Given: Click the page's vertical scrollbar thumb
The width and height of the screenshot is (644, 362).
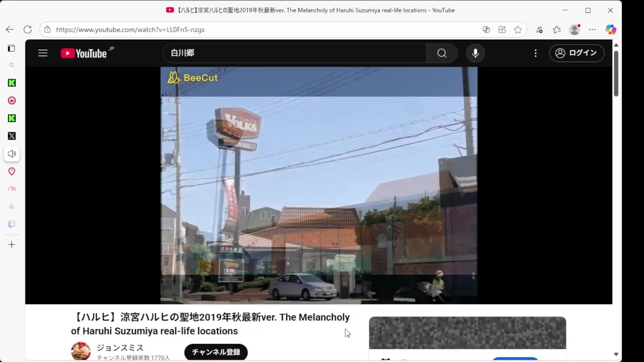Looking at the screenshot, I should 616,73.
